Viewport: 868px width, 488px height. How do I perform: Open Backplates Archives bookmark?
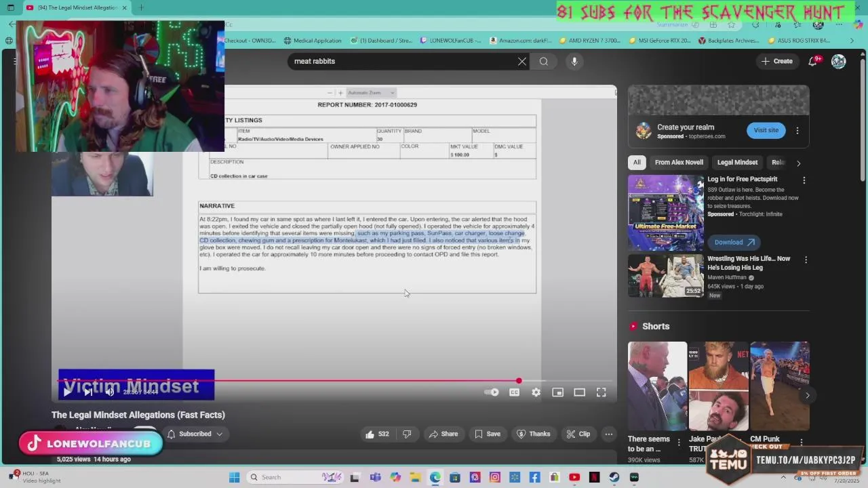click(729, 41)
